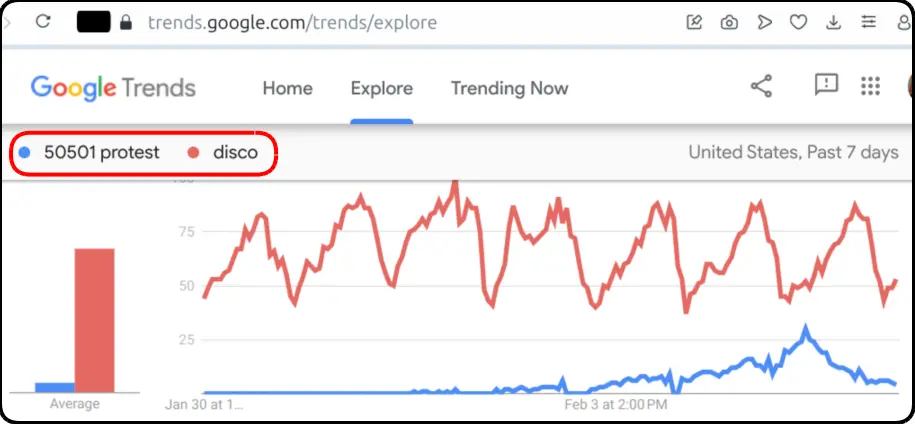Open the browser edit note icon

694,23
